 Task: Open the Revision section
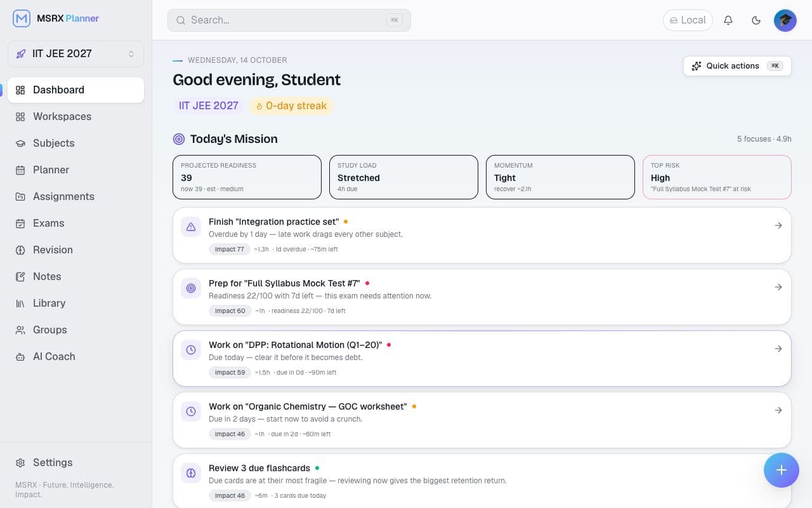75,250
